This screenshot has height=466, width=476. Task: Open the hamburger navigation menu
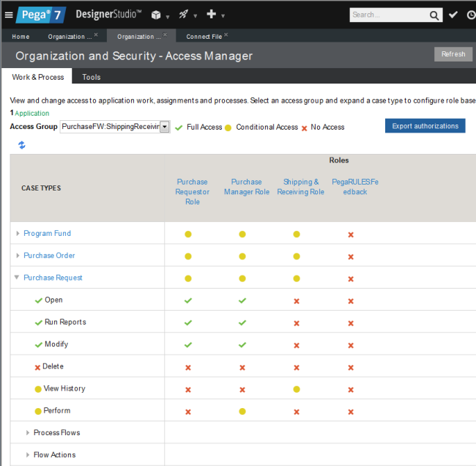point(9,15)
